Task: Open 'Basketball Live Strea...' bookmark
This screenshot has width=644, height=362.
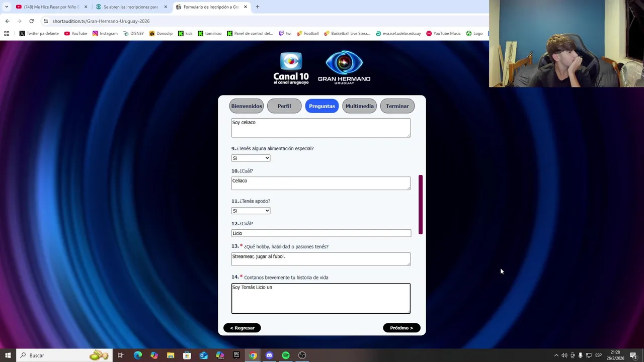Action: click(x=347, y=33)
